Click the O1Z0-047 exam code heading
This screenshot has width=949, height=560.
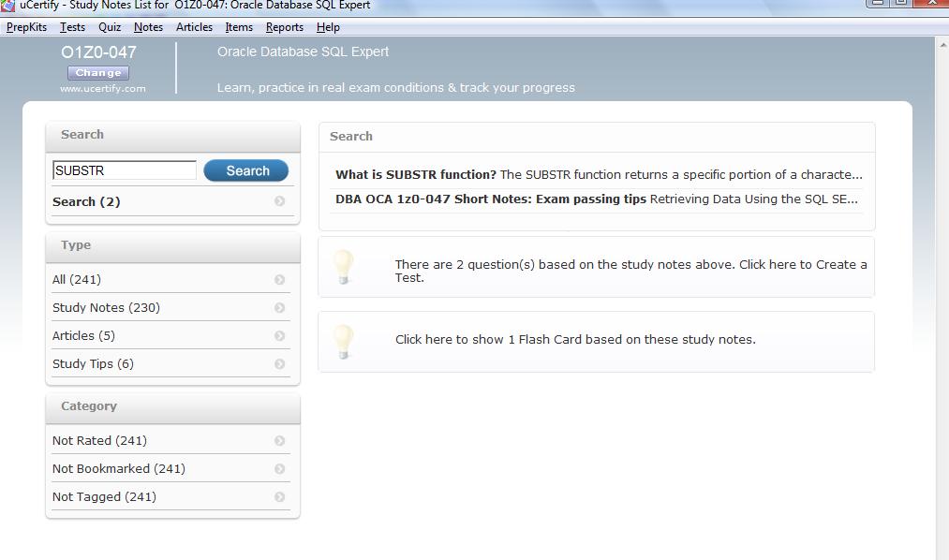pos(98,52)
